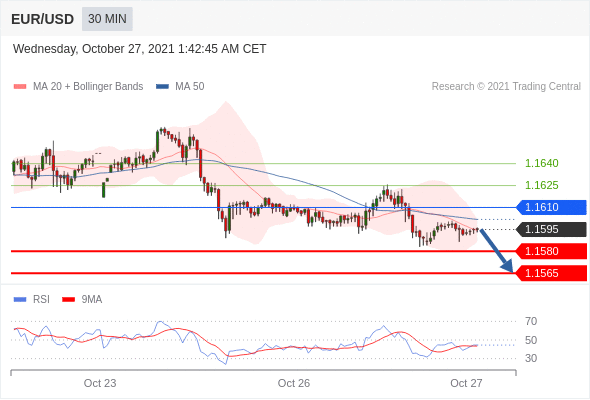Click the chart timestamp text
The width and height of the screenshot is (590, 400).
(140, 49)
